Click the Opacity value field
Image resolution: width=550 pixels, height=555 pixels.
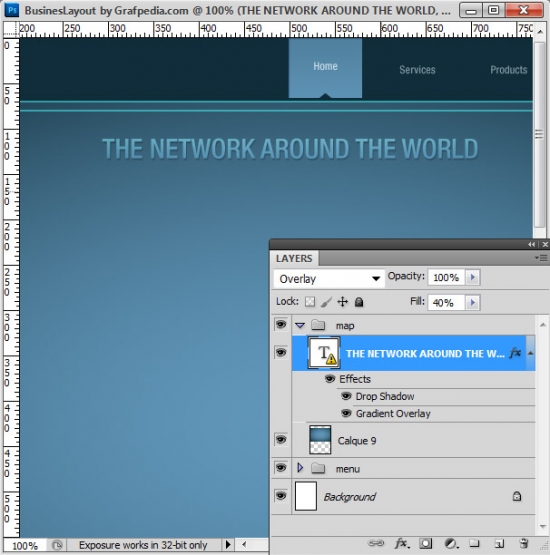point(446,277)
